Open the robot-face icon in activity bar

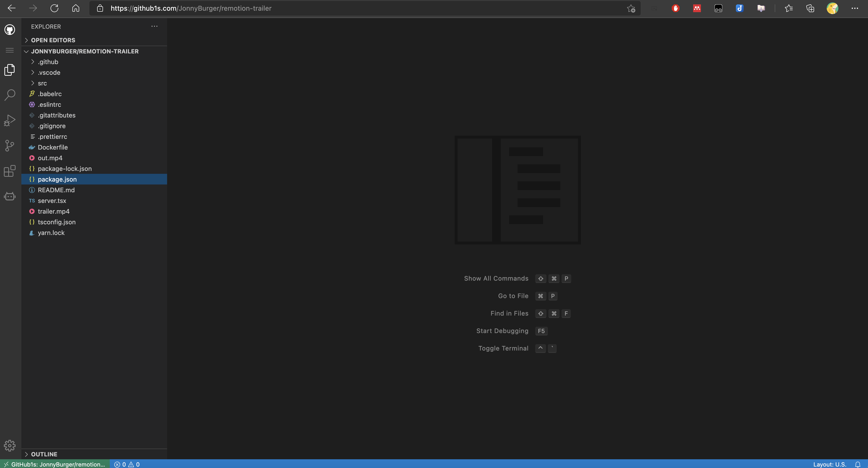(10, 196)
